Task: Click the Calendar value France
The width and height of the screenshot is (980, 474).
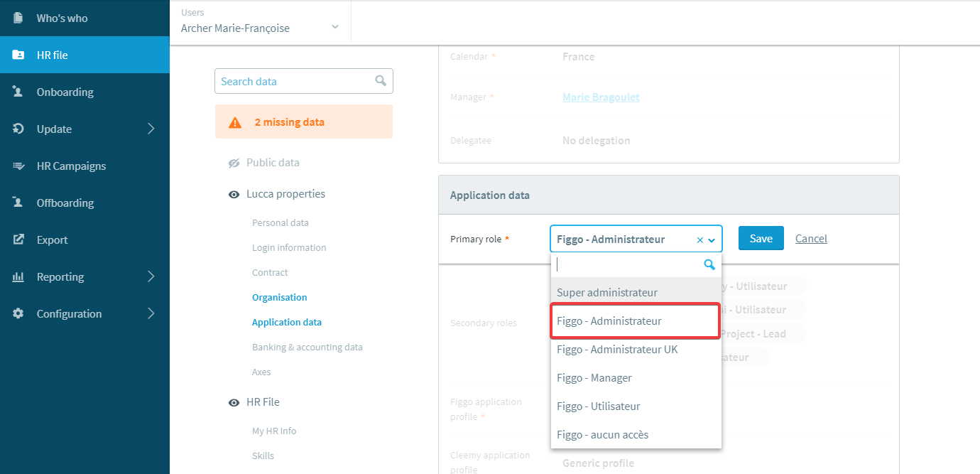Action: pos(579,57)
